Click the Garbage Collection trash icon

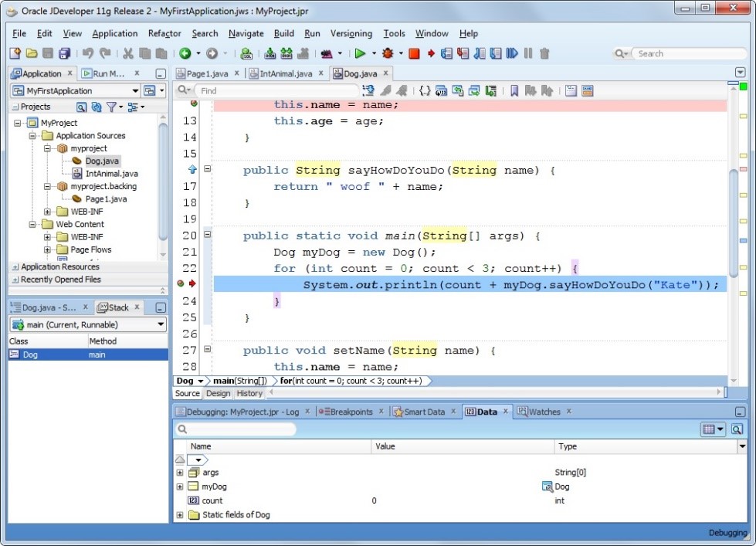coord(544,53)
